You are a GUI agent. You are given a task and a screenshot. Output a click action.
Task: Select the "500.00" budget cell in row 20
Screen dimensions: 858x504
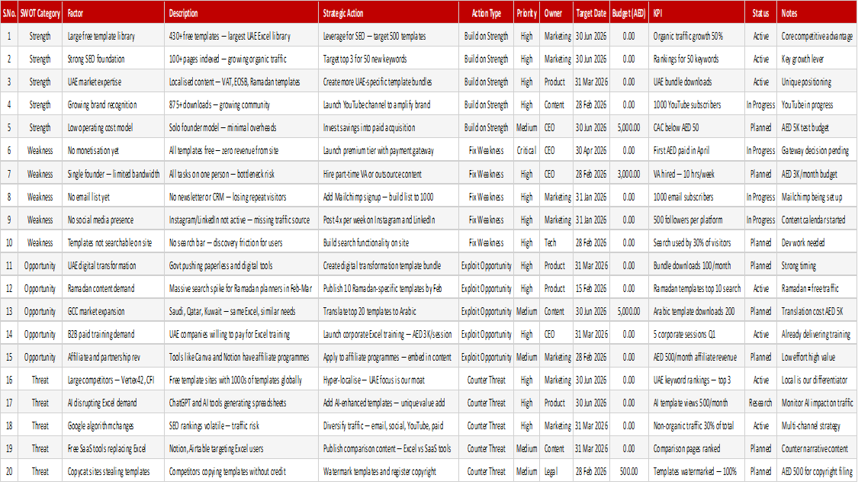628,472
